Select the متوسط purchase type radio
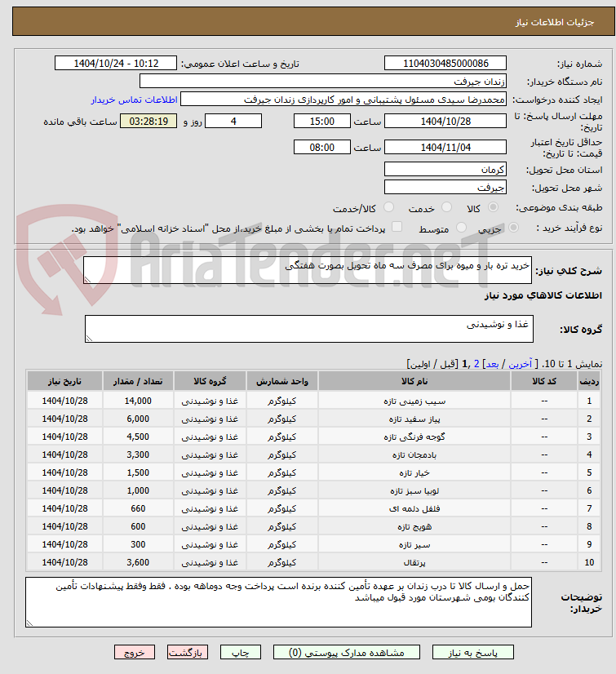The width and height of the screenshot is (616, 674). pyautogui.click(x=461, y=227)
